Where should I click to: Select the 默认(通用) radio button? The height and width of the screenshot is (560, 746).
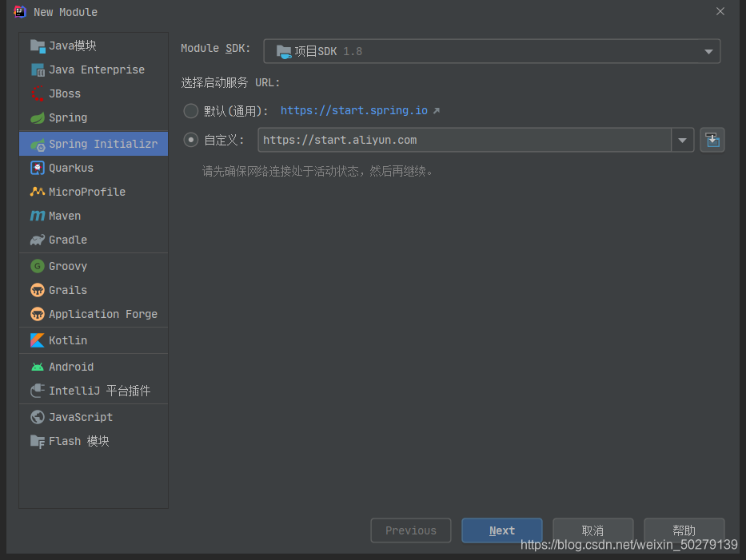click(190, 110)
